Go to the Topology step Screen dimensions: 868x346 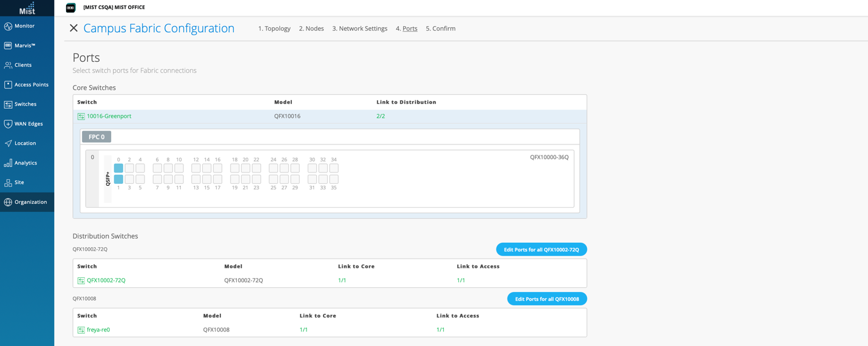[274, 29]
